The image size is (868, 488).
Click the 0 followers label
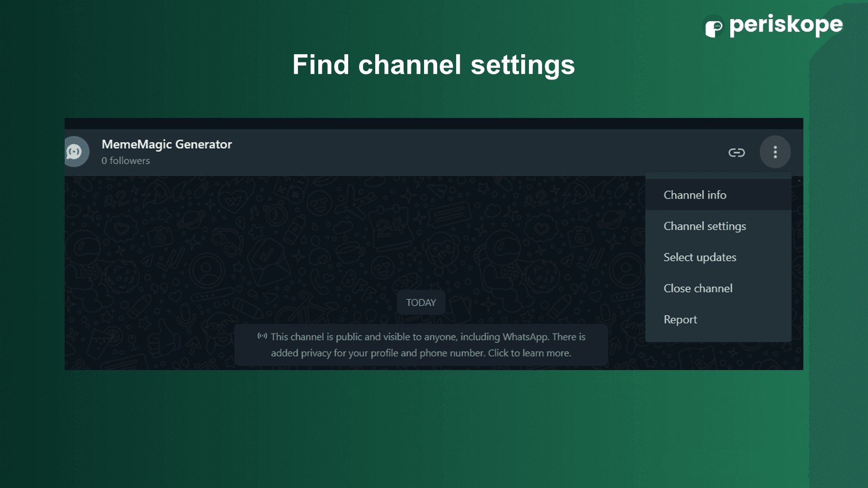pyautogui.click(x=126, y=161)
